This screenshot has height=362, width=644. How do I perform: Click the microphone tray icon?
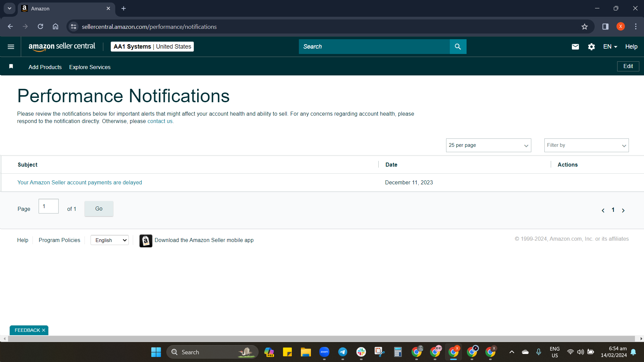click(539, 352)
